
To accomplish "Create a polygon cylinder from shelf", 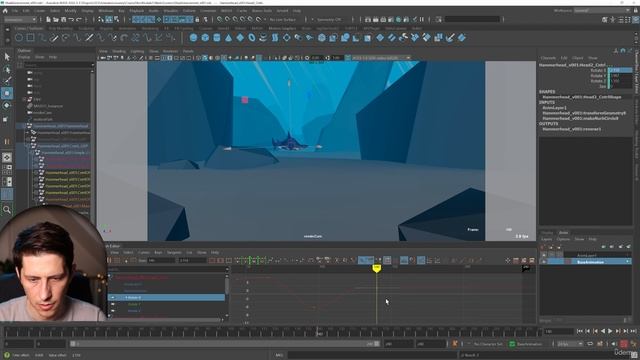I will pyautogui.click(x=217, y=38).
